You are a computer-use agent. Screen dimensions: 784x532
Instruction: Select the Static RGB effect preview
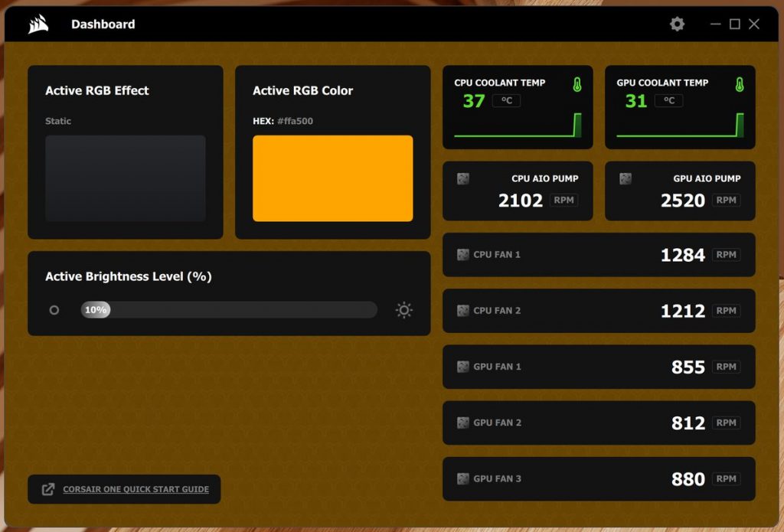coord(125,178)
